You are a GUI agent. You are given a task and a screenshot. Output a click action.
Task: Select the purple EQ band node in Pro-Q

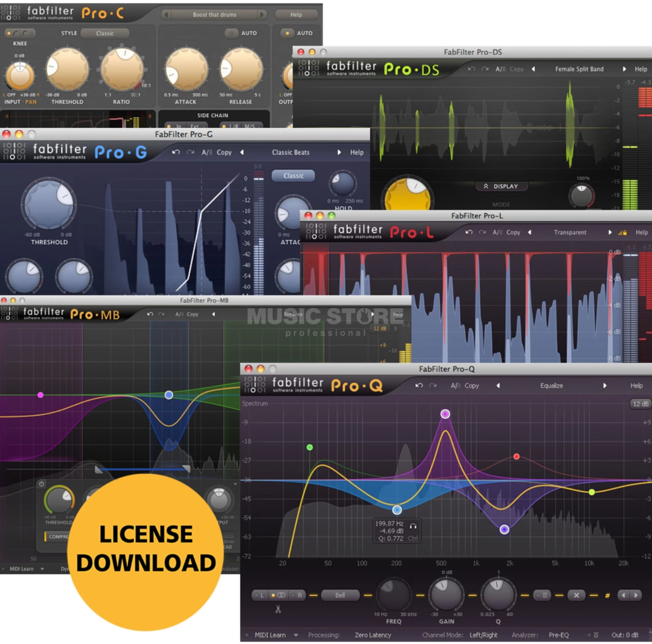(445, 414)
